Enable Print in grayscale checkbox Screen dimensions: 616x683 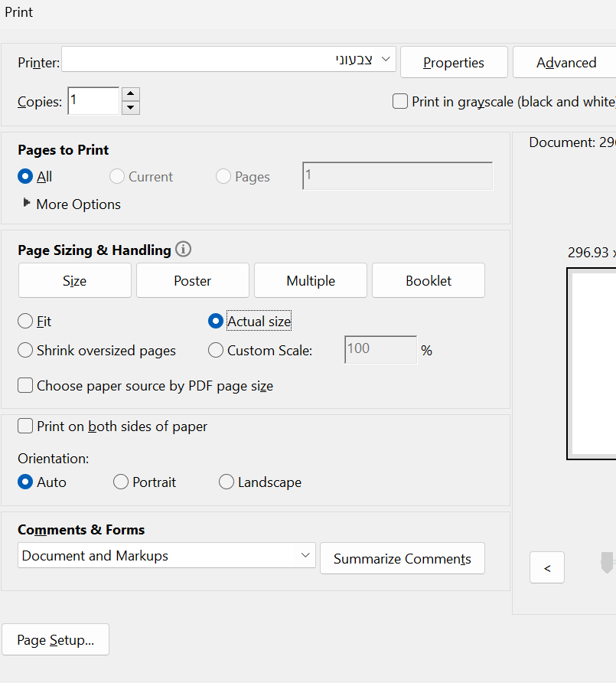click(400, 101)
